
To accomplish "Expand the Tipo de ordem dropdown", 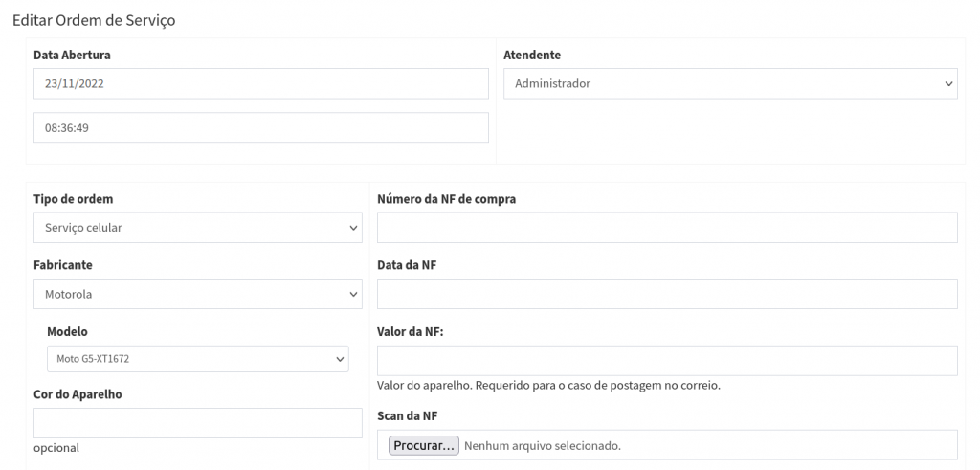I will pos(197,228).
